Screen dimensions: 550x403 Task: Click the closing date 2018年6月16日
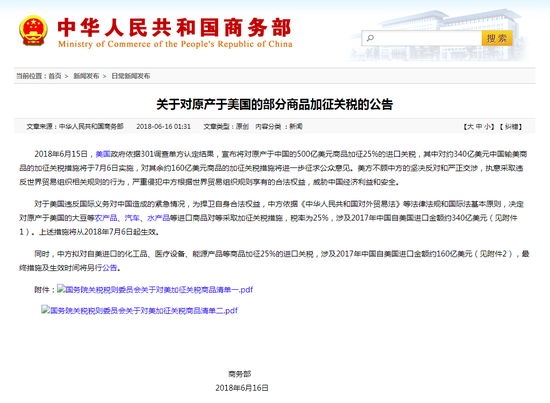242,388
